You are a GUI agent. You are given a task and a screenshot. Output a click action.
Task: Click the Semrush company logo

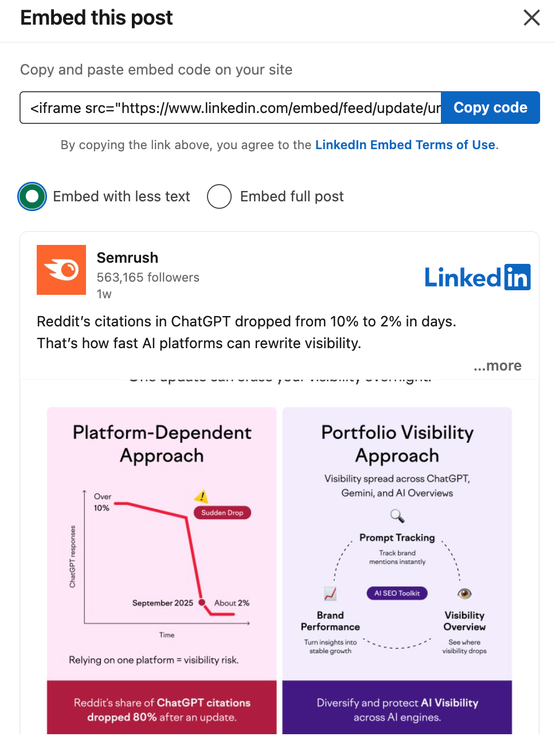(x=61, y=270)
